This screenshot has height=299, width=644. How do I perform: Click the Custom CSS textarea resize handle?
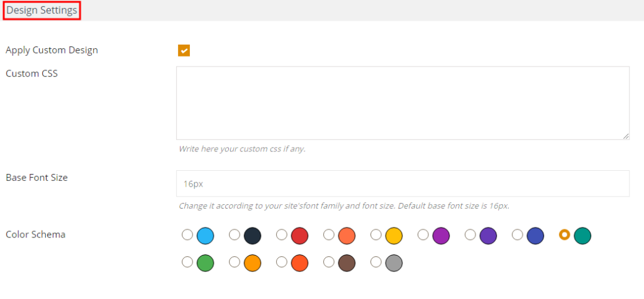[x=626, y=136]
